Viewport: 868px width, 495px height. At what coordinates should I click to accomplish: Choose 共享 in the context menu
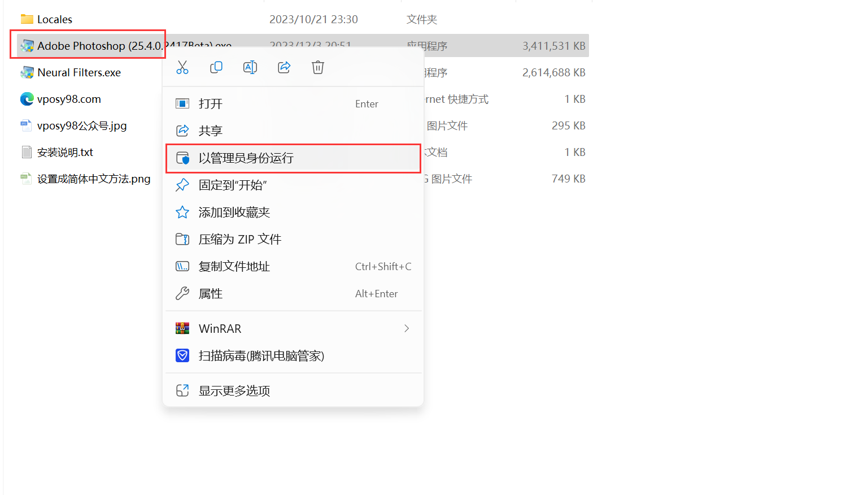coord(211,131)
